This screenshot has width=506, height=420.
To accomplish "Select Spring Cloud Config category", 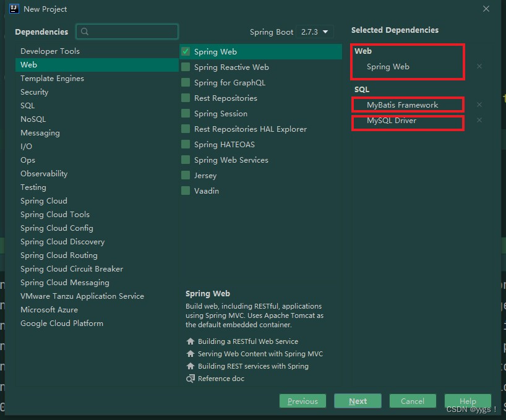I will pyautogui.click(x=97, y=228).
